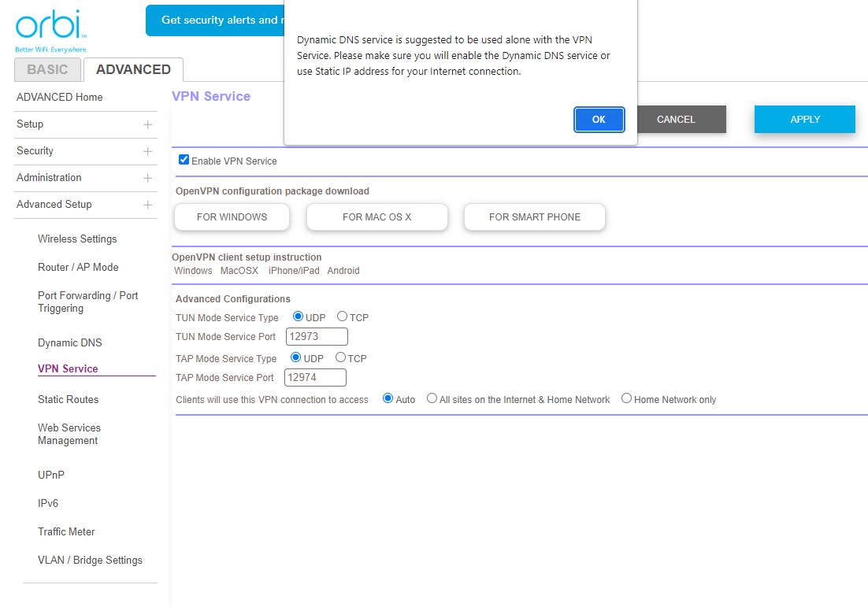Screen dimensions: 868x607
Task: Choose Home Network only access option
Action: [x=627, y=398]
